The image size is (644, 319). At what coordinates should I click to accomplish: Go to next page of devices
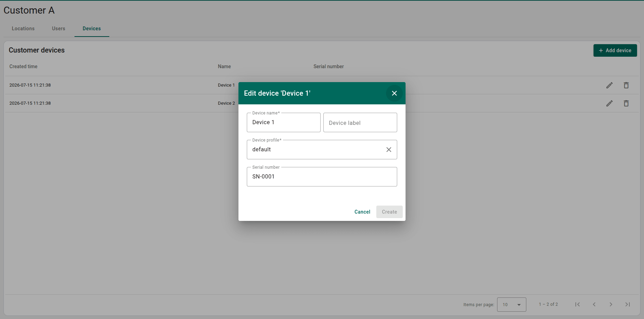[611, 304]
